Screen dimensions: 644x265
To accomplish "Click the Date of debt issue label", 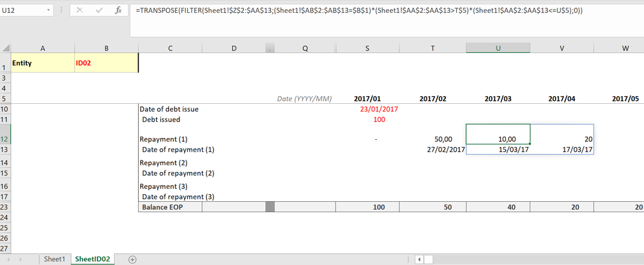I will click(169, 109).
